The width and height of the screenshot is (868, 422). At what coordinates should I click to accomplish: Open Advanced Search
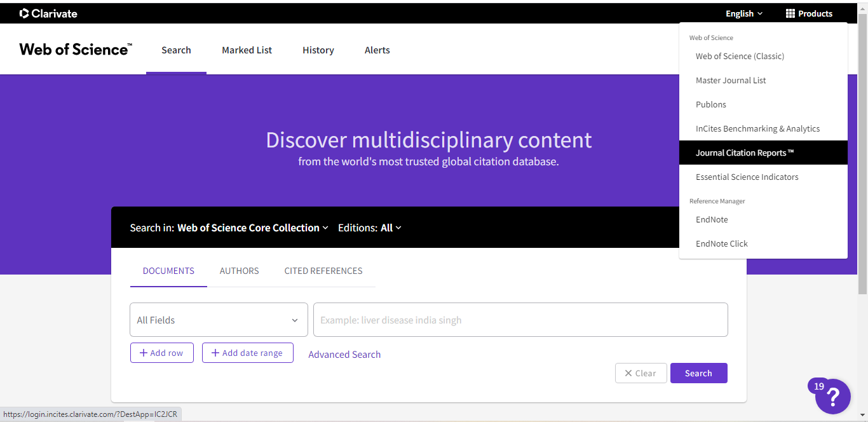pos(344,354)
